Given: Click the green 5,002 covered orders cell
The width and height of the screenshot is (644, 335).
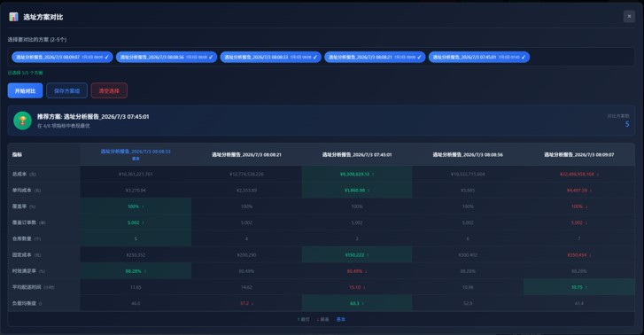Looking at the screenshot, I should pyautogui.click(x=136, y=222).
